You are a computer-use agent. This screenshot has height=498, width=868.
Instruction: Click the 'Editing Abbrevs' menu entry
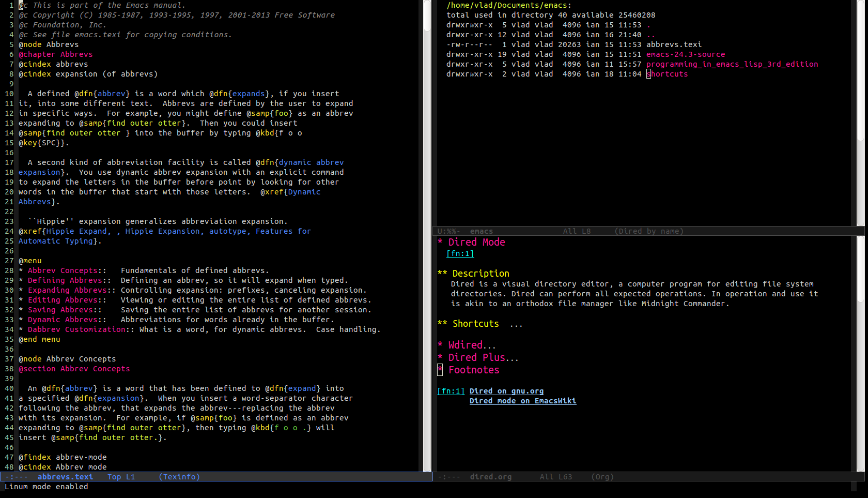pos(63,300)
